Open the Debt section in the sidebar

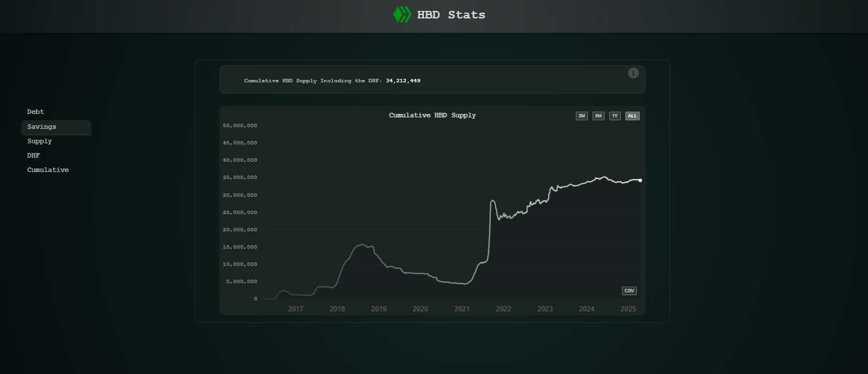(36, 112)
